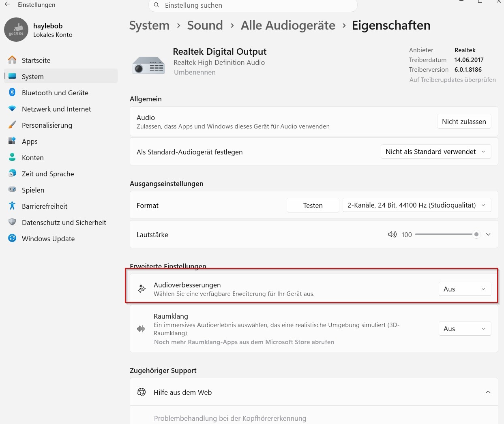The image size is (504, 424).
Task: Open Netzwerk und Internet settings
Action: point(56,109)
